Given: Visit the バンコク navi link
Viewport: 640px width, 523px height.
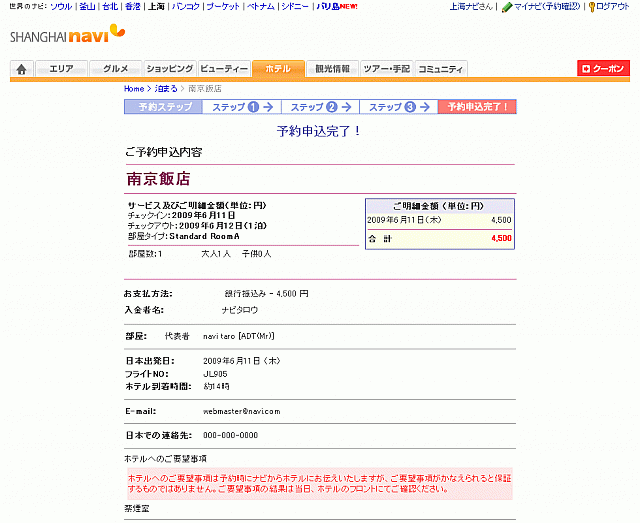Looking at the screenshot, I should 186,7.
